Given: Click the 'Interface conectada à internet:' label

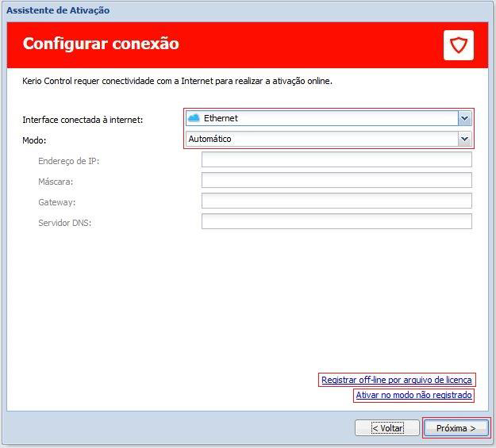Looking at the screenshot, I should click(x=83, y=120).
